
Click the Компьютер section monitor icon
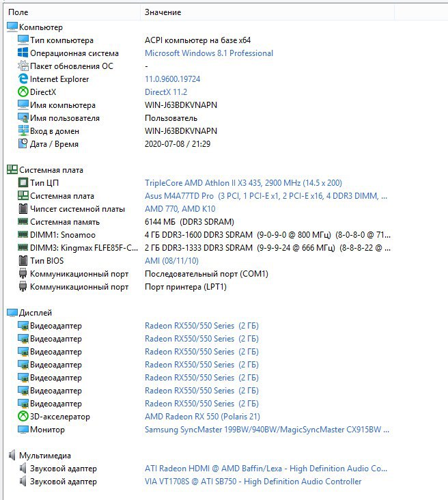pyautogui.click(x=12, y=27)
